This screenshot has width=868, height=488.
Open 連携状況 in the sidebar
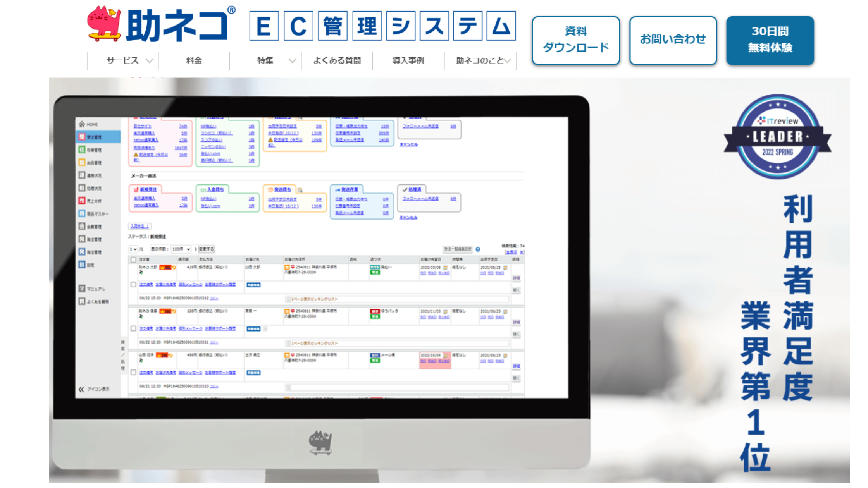pyautogui.click(x=90, y=175)
